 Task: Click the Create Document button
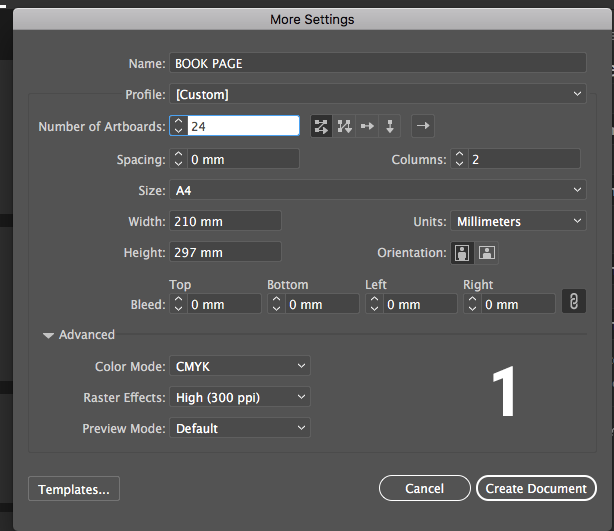pos(537,488)
